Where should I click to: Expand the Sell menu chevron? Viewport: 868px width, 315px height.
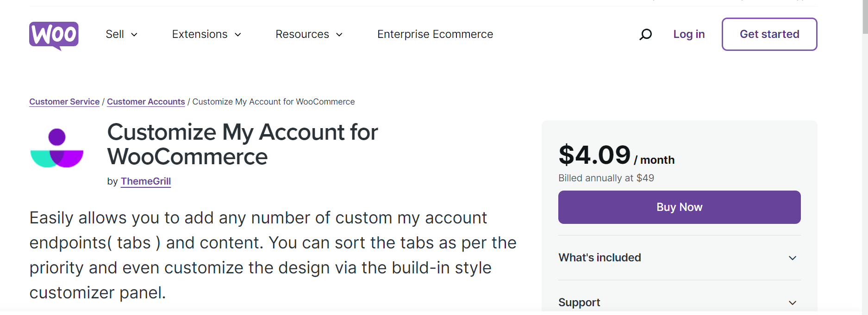tap(134, 35)
